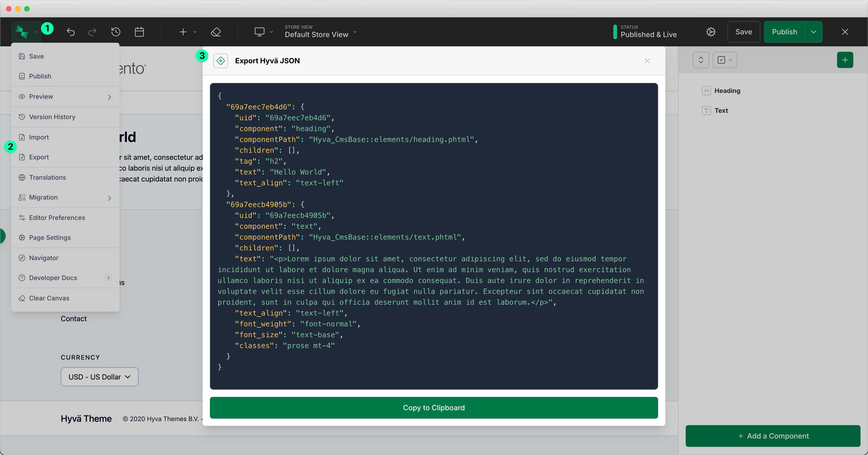Open Editor Preferences from the menu
868x455 pixels.
click(65, 218)
